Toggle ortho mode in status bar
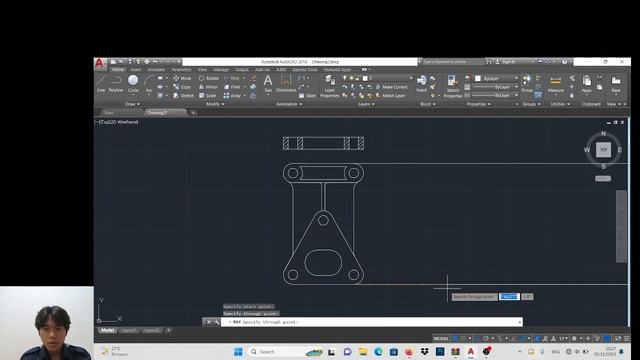The image size is (640, 360). click(x=478, y=338)
